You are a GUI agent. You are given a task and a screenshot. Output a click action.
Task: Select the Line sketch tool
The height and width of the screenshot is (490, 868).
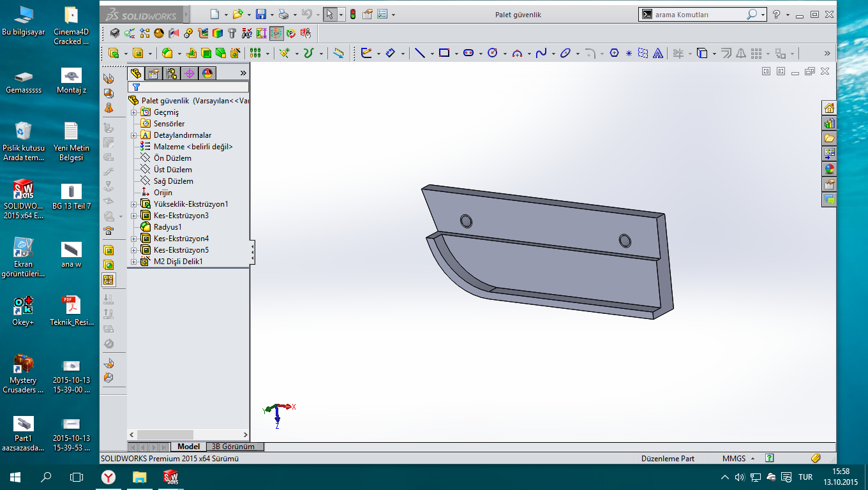[x=419, y=54]
